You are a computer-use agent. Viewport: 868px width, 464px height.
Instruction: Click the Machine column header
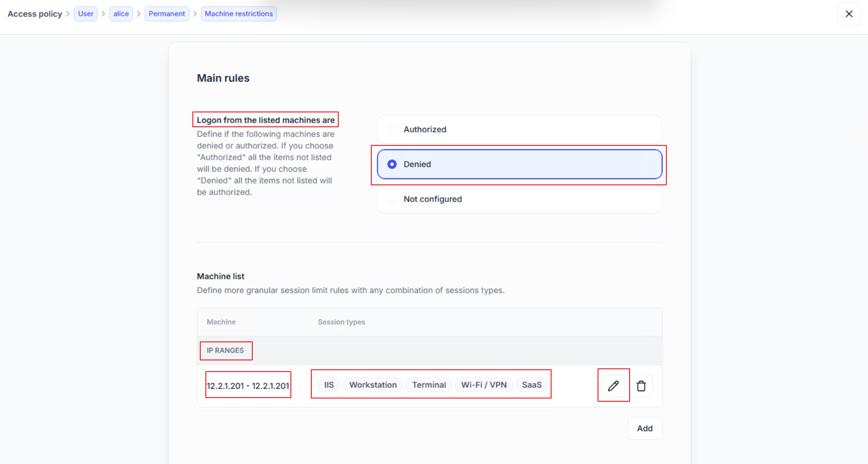pyautogui.click(x=221, y=322)
